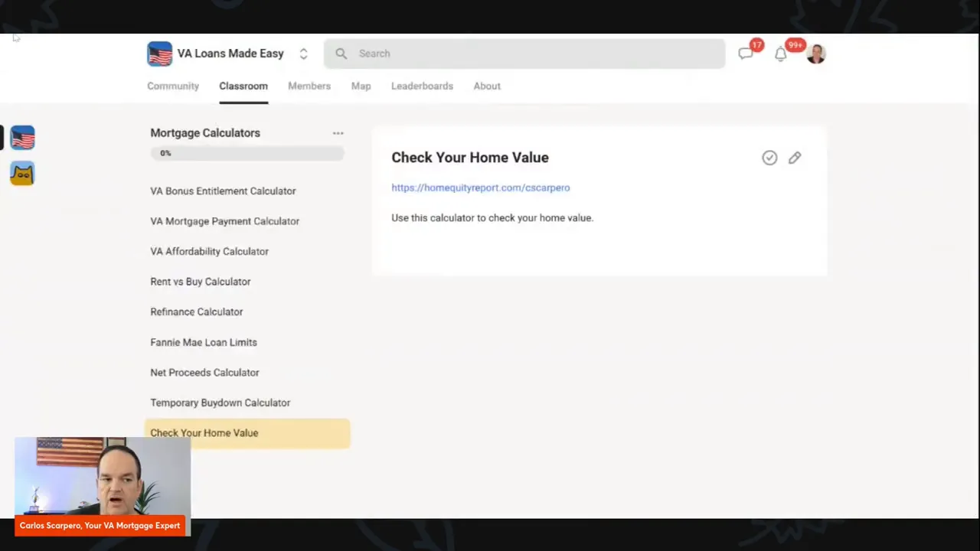
Task: Select the Rent vs Buy Calculator lesson
Action: click(200, 282)
